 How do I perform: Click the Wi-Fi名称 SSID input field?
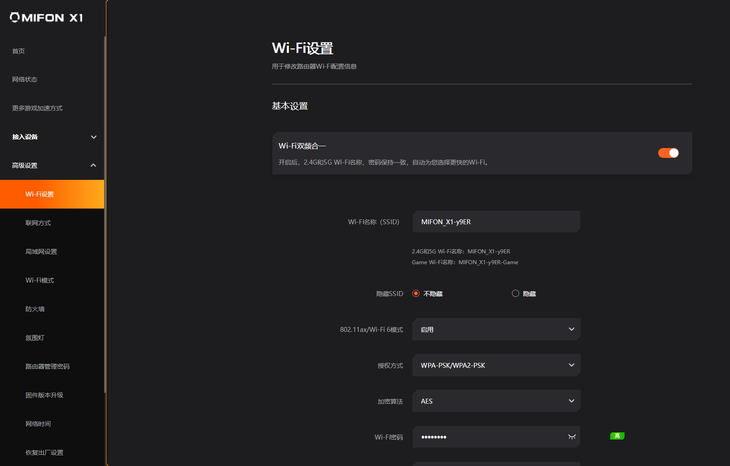click(496, 221)
